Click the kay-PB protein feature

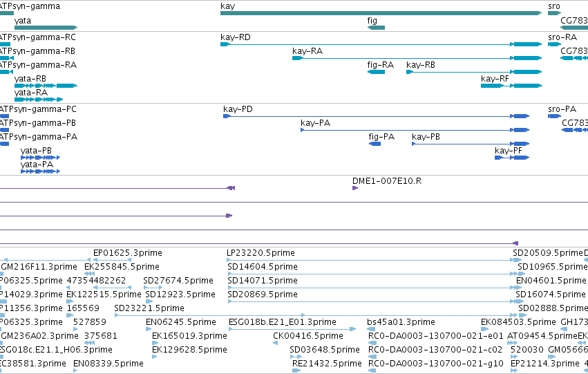click(471, 144)
